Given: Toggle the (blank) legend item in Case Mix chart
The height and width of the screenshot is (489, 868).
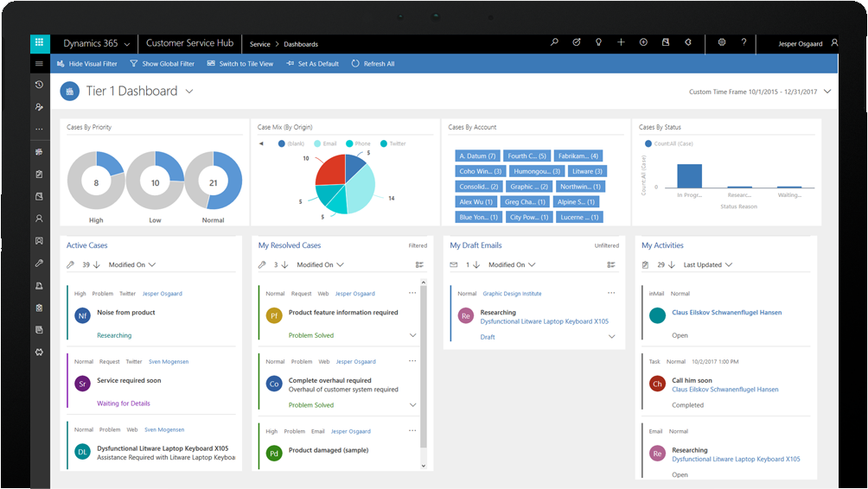Looking at the screenshot, I should 291,143.
